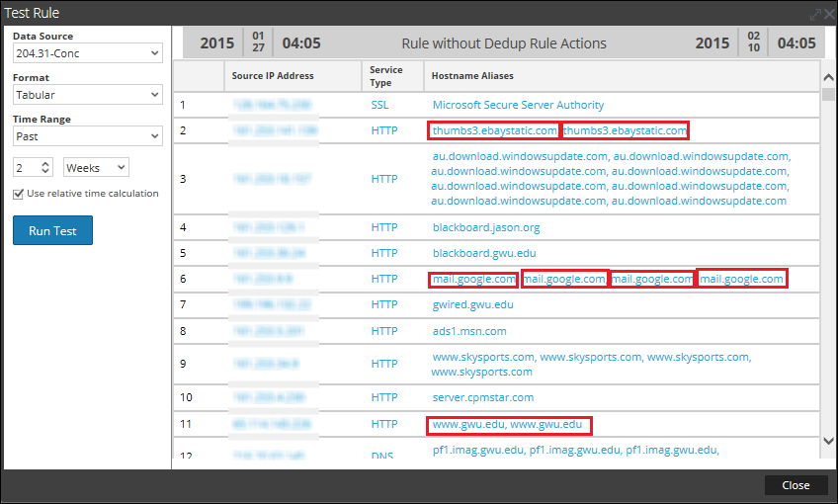
Task: Click the maximize dialog icon in title bar
Action: tap(814, 14)
